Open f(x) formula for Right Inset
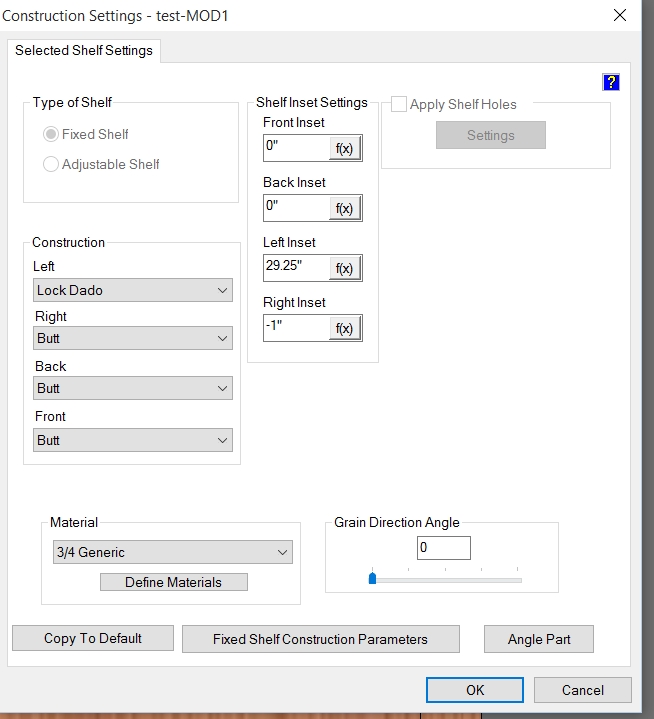This screenshot has height=719, width=654. pyautogui.click(x=344, y=328)
